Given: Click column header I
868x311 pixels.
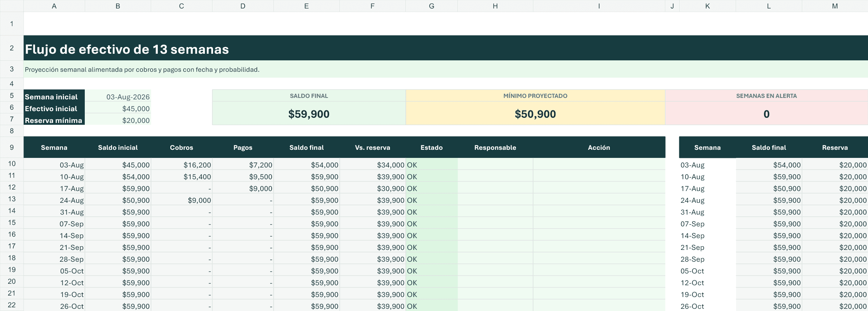Looking at the screenshot, I should click(x=599, y=6).
